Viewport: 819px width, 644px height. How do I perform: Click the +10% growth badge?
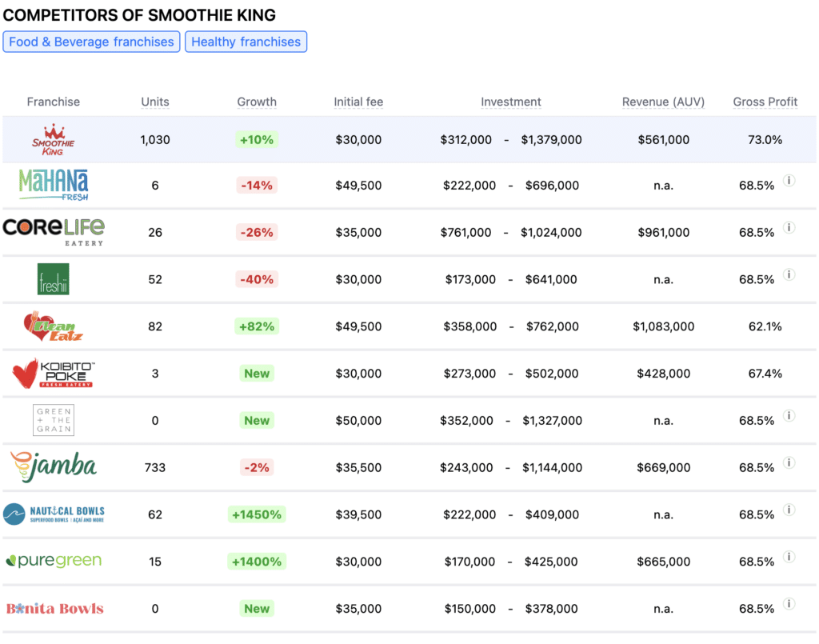coord(257,140)
